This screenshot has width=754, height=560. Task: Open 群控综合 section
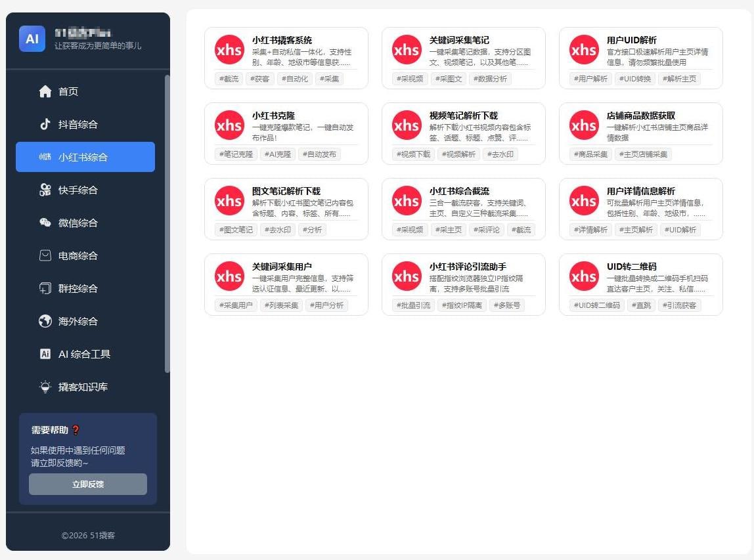pos(85,288)
